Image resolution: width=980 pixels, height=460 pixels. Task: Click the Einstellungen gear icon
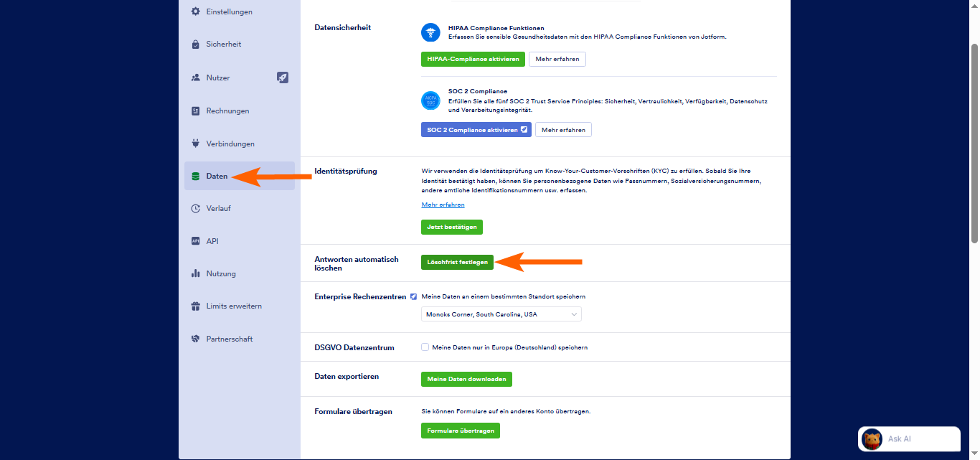195,11
